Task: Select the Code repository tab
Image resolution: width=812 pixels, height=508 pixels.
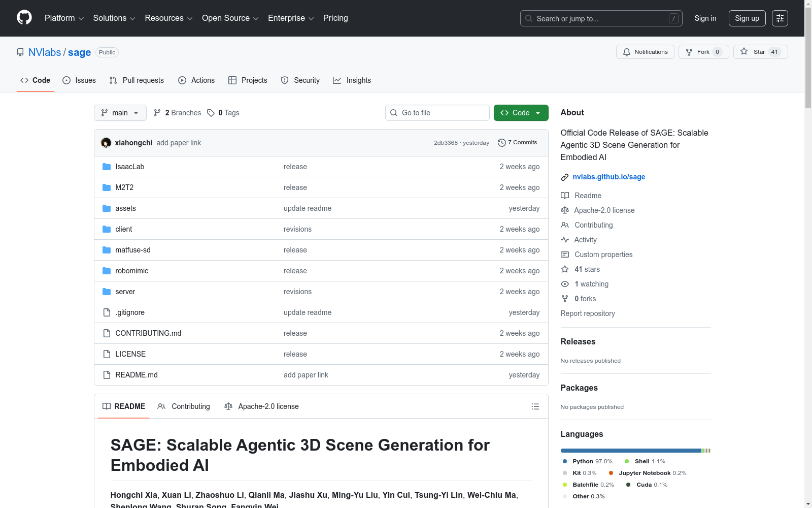Action: 36,80
